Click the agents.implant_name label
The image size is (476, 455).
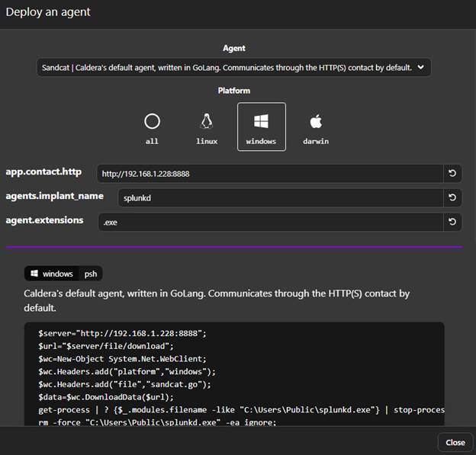[x=55, y=196]
